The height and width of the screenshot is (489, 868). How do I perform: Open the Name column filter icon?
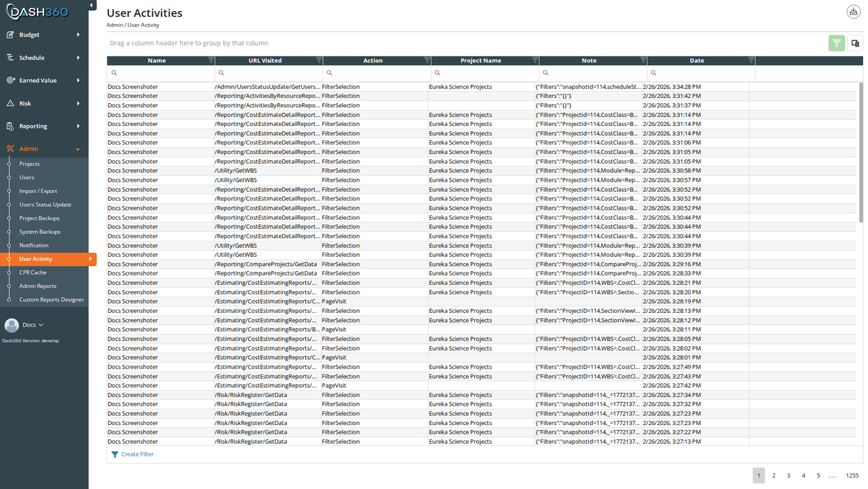[x=211, y=61]
